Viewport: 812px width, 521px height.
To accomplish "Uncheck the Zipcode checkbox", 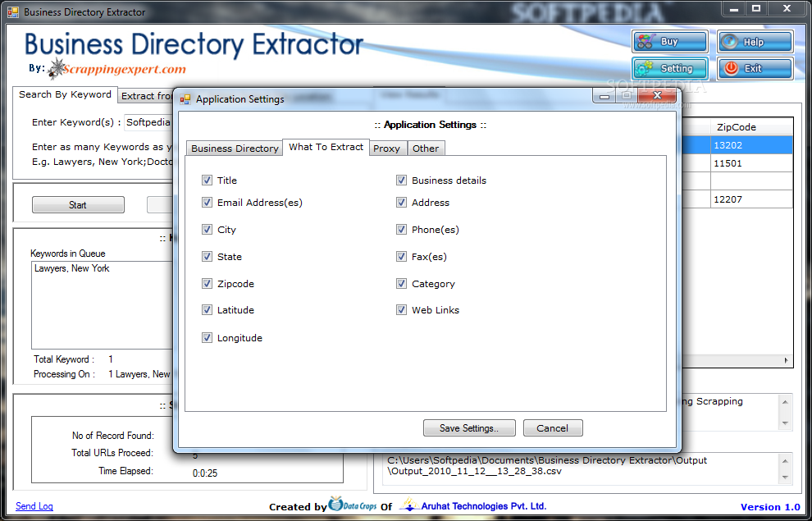I will 208,283.
